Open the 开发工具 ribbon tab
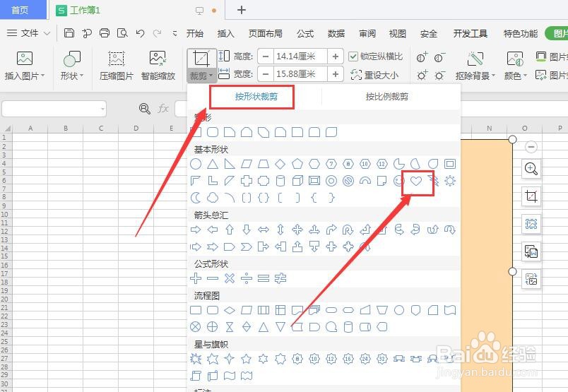The image size is (568, 392). [x=471, y=34]
